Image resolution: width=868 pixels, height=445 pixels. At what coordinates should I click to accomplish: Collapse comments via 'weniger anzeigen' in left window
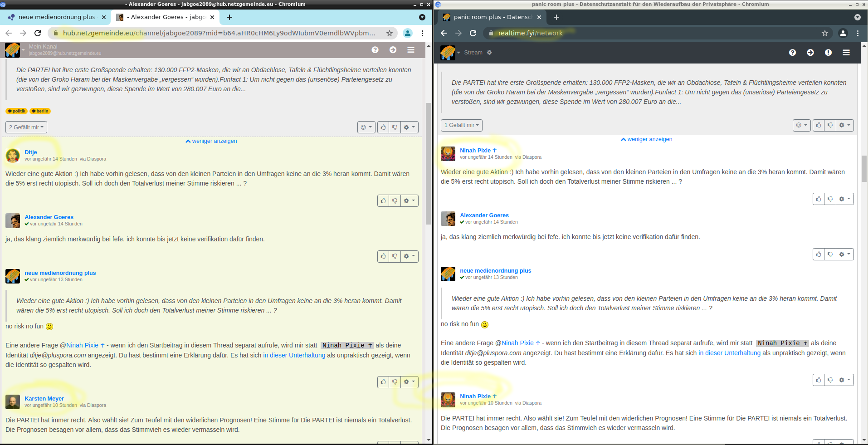coord(211,141)
